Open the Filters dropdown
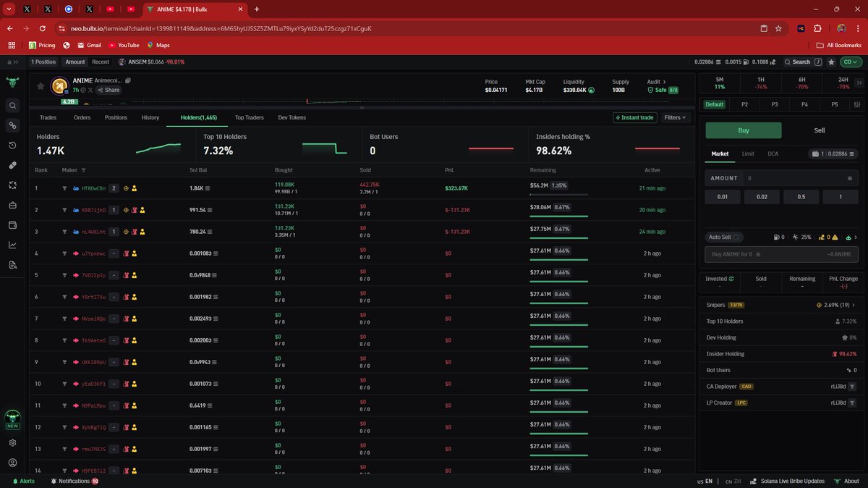Viewport: 868px width, 488px height. point(676,117)
